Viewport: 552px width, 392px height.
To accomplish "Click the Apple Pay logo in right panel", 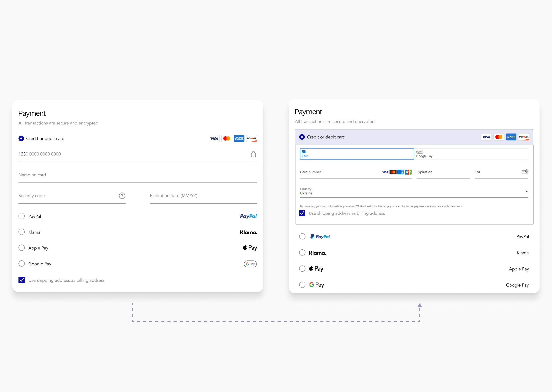I will click(316, 269).
